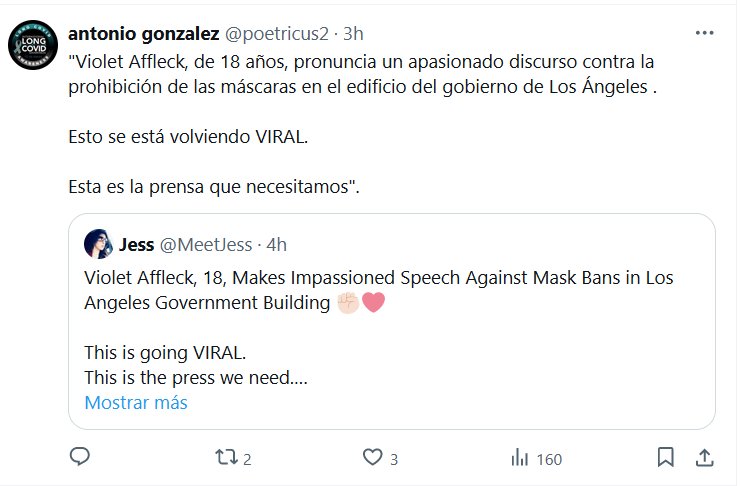Click the @MeetJess handle
This screenshot has height=486, width=740.
205,243
